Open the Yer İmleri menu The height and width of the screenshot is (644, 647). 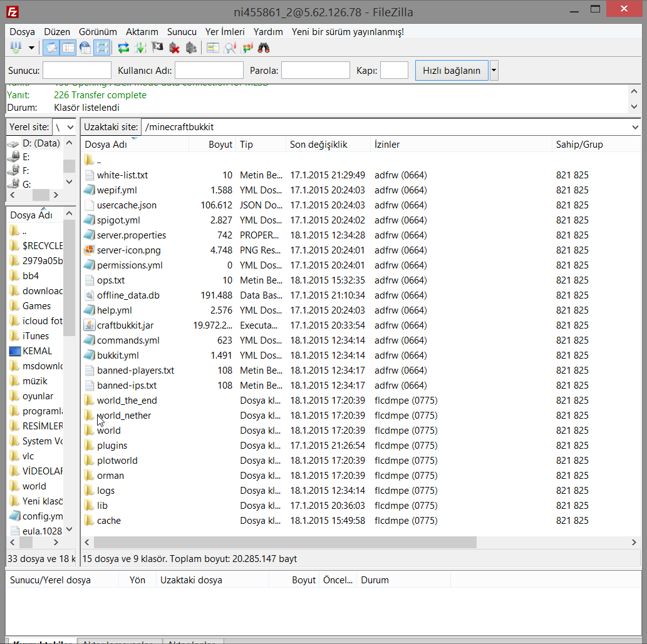(x=225, y=32)
